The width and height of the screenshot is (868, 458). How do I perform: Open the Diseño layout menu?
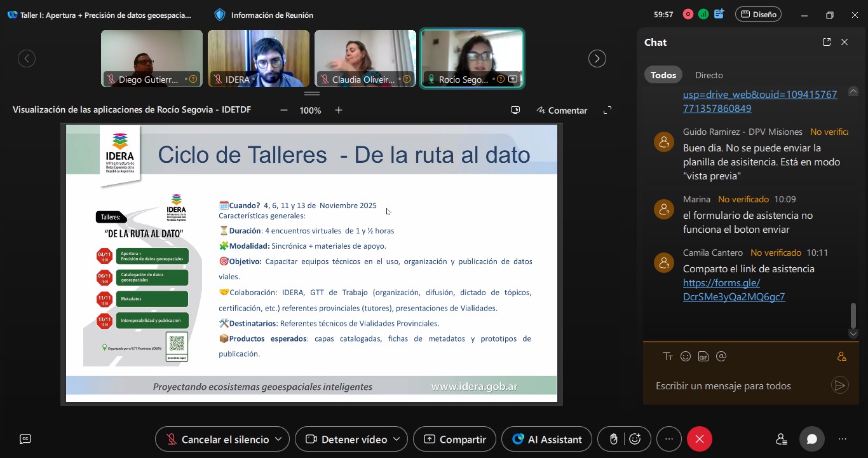(x=758, y=14)
